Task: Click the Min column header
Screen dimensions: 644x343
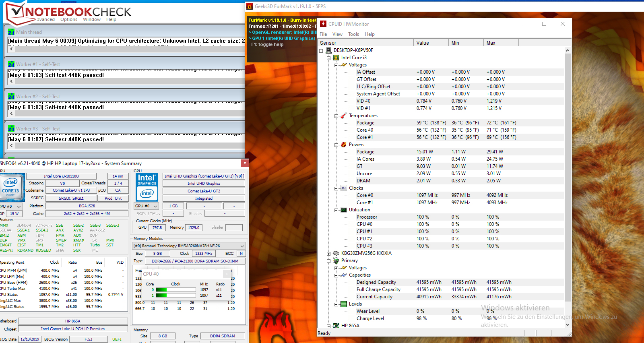Action: 466,43
